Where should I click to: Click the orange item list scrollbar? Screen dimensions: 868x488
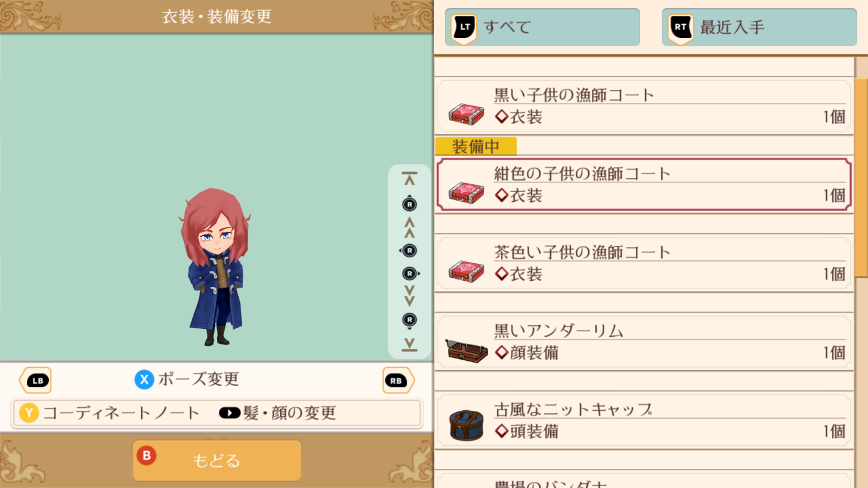click(x=861, y=178)
